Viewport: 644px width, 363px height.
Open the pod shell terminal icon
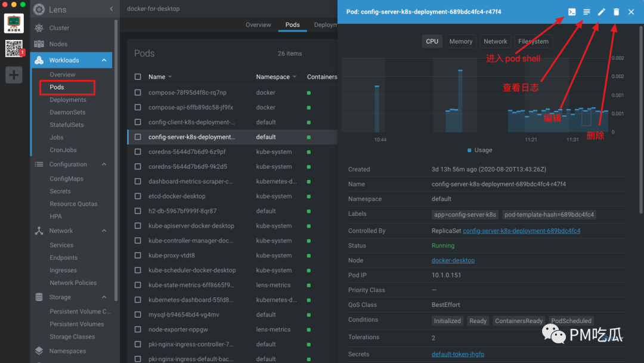click(x=572, y=12)
